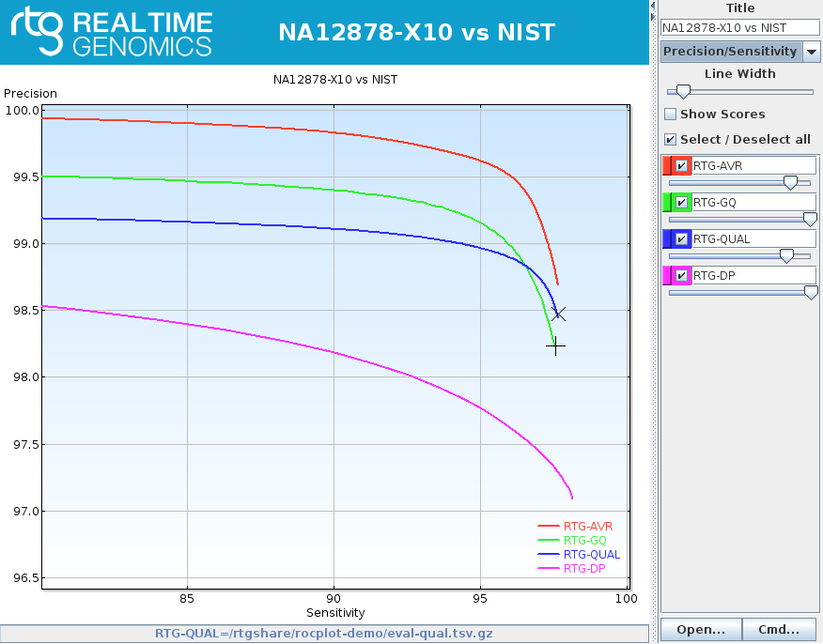Click the plus marker on the green curve

[x=556, y=346]
